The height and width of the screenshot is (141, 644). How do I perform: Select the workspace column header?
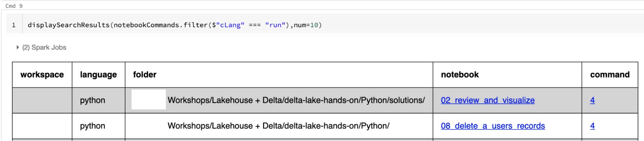(x=42, y=75)
